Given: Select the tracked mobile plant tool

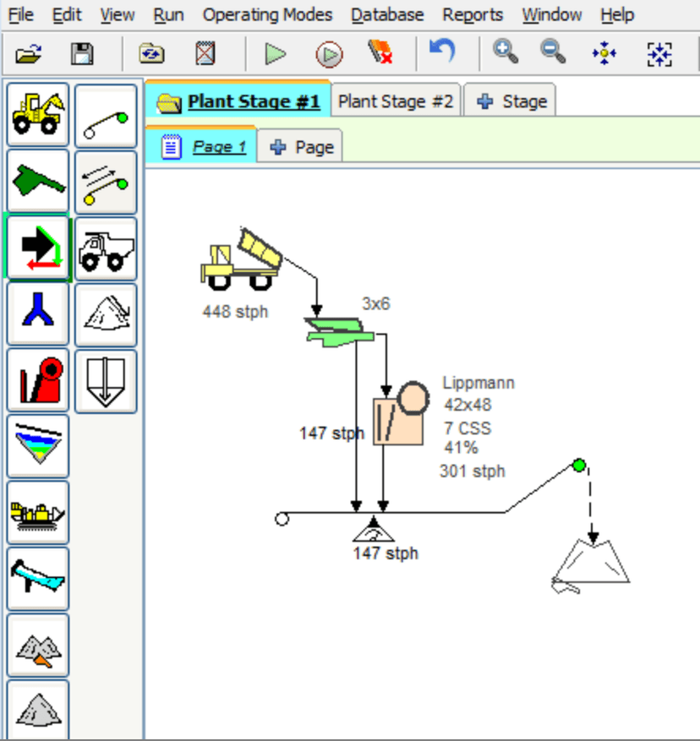Looking at the screenshot, I should pyautogui.click(x=38, y=512).
